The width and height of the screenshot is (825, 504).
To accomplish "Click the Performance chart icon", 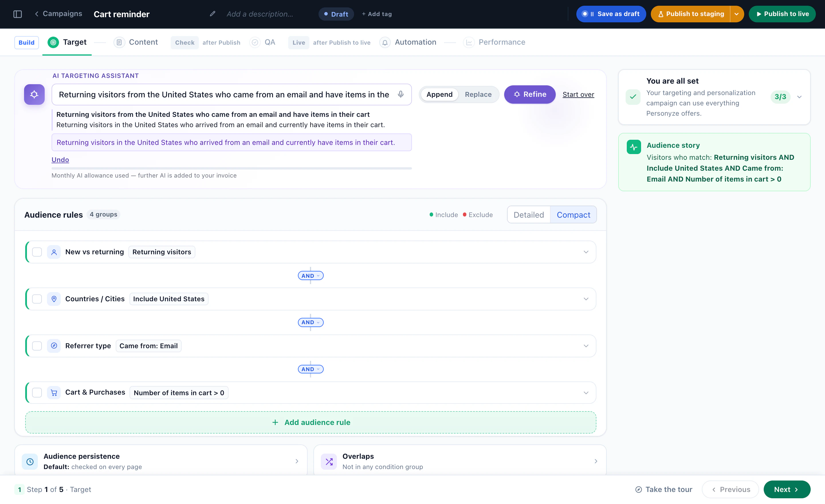I will pyautogui.click(x=469, y=42).
